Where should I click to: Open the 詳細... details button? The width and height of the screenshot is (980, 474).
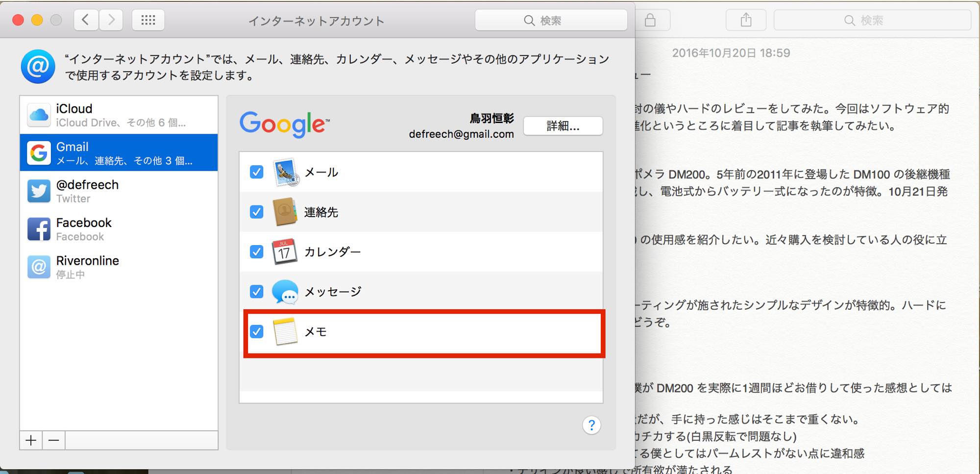(563, 126)
